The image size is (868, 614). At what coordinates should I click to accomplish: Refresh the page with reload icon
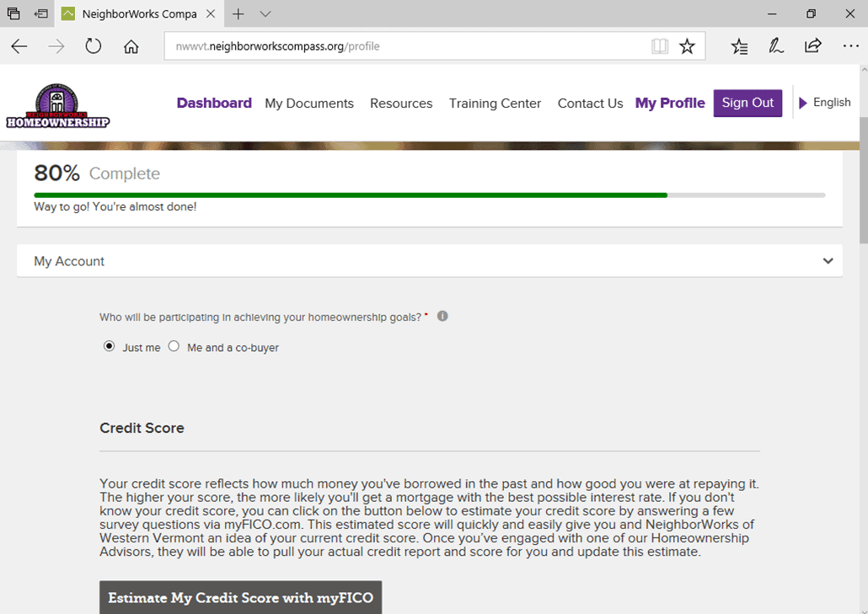[x=93, y=46]
